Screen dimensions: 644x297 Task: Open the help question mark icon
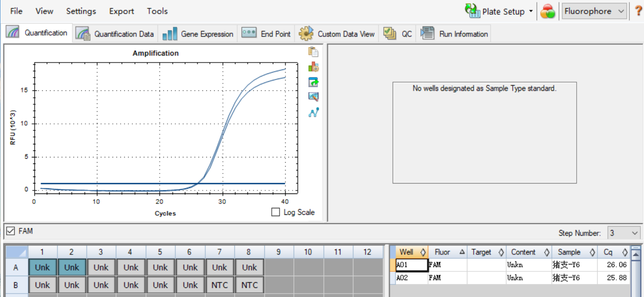638,11
